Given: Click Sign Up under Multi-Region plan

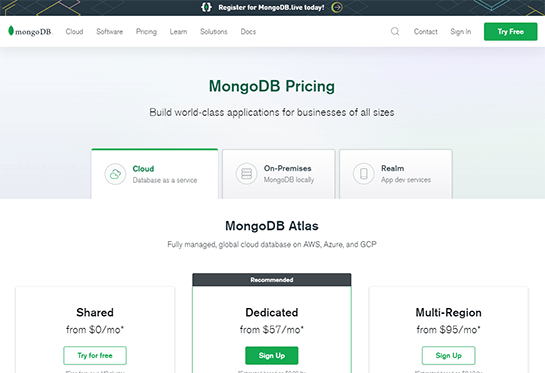Looking at the screenshot, I should (x=449, y=355).
